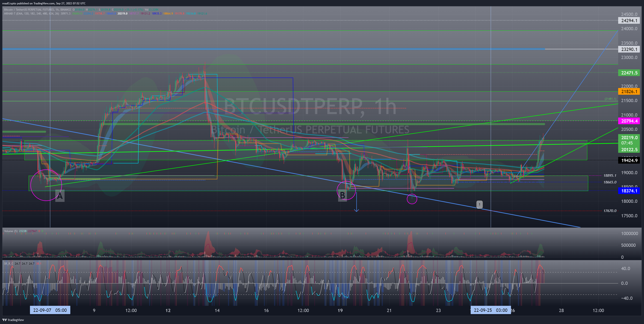This screenshot has width=644, height=324.
Task: Click the 18000.0 price axis tick
Action: coord(629,201)
